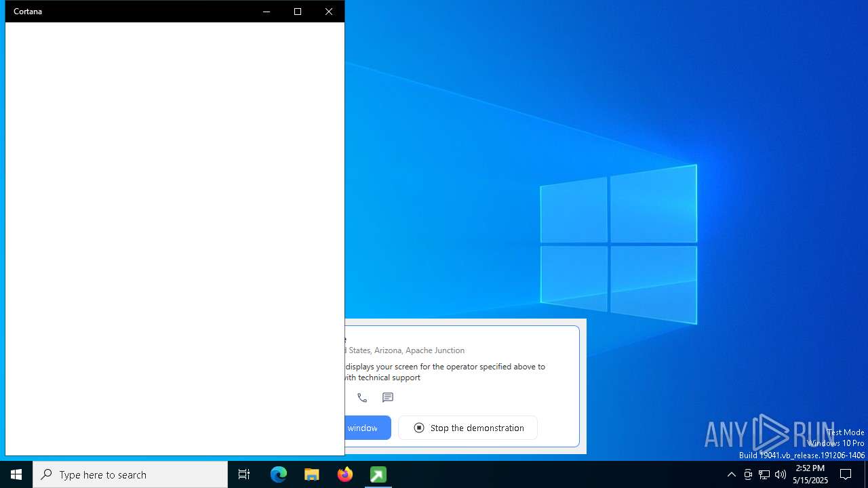Select the green remote app taskbar icon
This screenshot has height=488, width=868.
(x=378, y=474)
